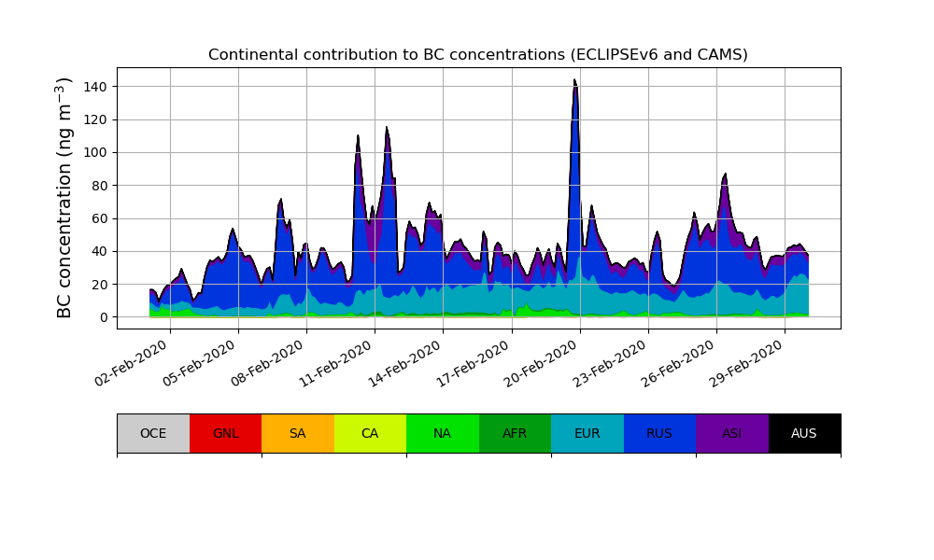Click the blue RUS legend swatch

[659, 433]
